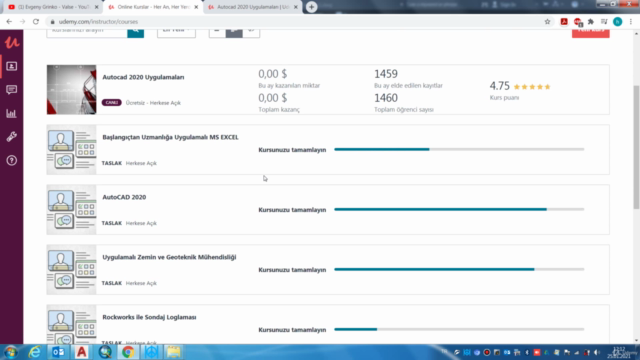Open the Autocad 2020 Uygulamaları course title
The image size is (640, 360).
(143, 77)
